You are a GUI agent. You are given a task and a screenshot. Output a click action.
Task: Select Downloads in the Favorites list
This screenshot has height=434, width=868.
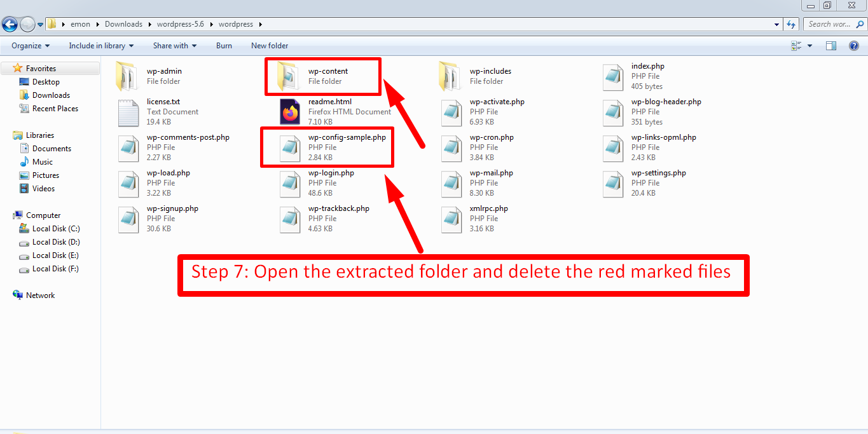51,95
